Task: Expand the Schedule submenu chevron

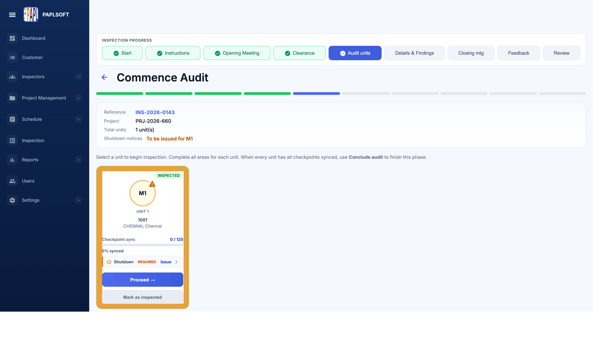Action: click(78, 119)
